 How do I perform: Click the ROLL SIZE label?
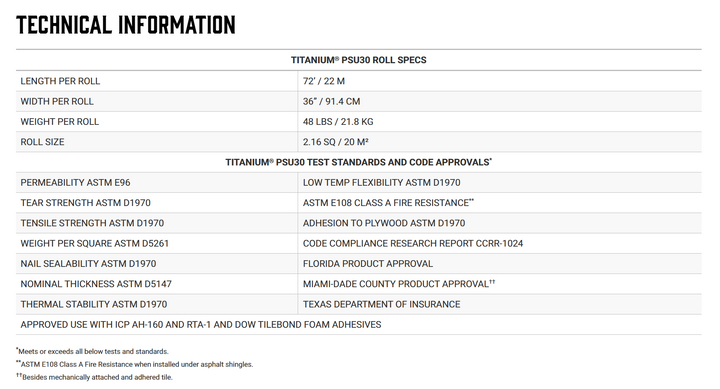[42, 142]
